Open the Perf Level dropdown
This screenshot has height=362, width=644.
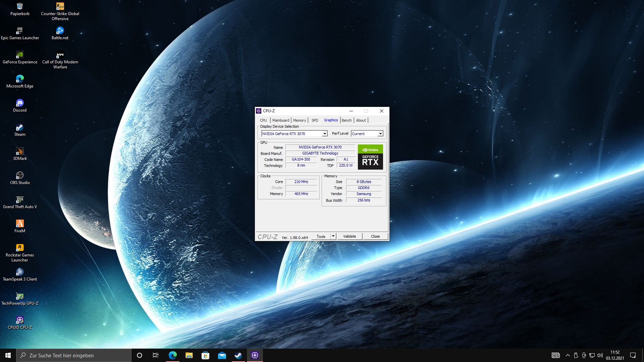tap(380, 134)
